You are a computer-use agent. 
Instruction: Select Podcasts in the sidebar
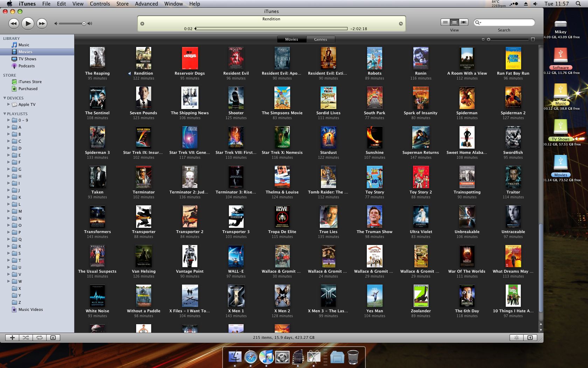[x=26, y=66]
